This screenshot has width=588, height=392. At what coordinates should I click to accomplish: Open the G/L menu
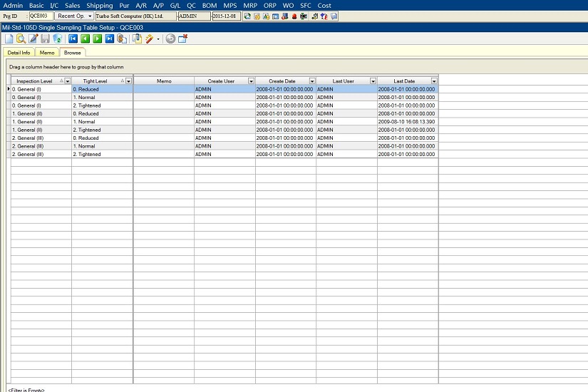pos(175,5)
